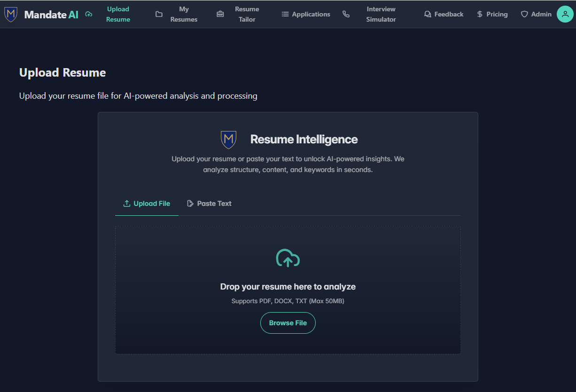The height and width of the screenshot is (392, 576).
Task: Open the Applications page from the navbar
Action: point(310,14)
